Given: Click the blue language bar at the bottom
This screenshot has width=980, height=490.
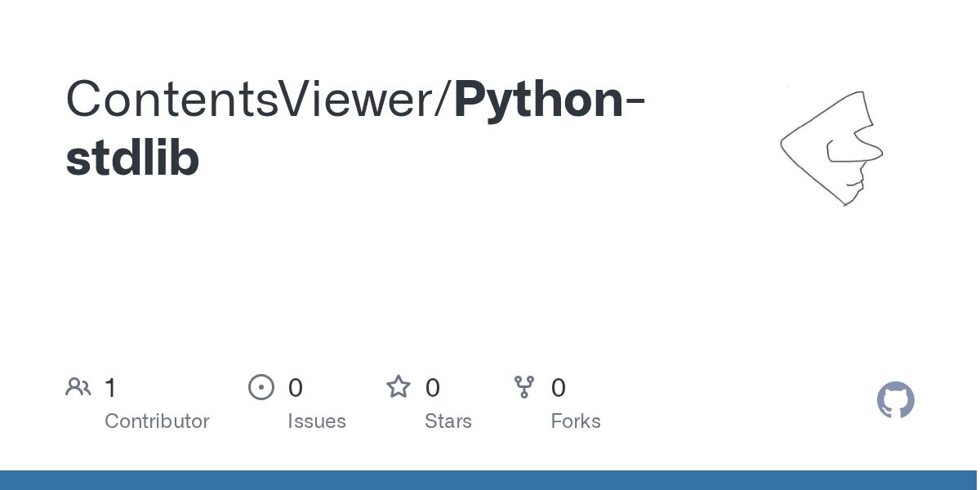Looking at the screenshot, I should coord(490,480).
